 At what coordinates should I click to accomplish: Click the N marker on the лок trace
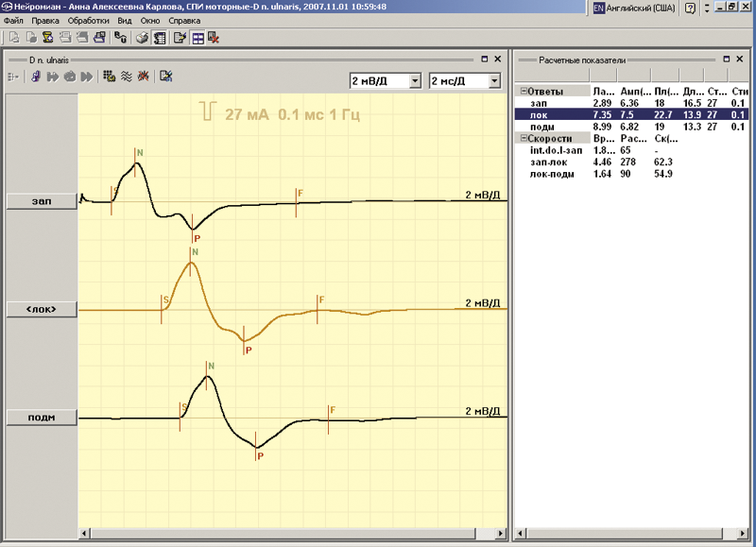pyautogui.click(x=195, y=251)
